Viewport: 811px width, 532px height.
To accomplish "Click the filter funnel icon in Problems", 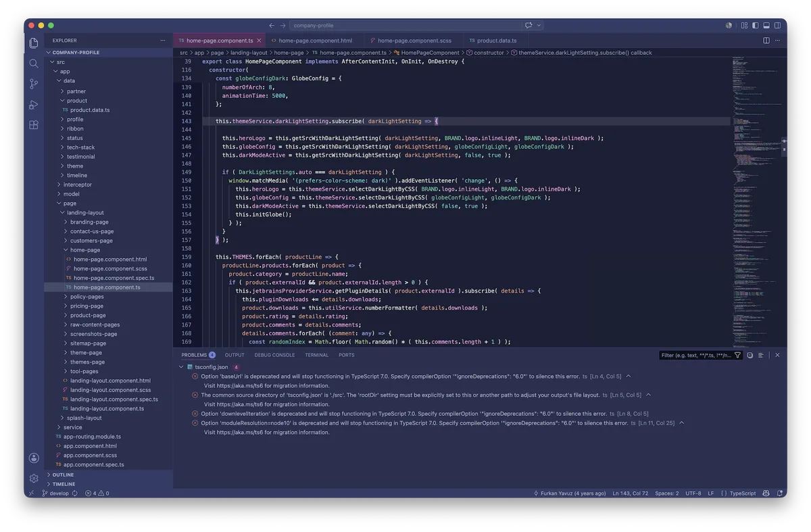I will coord(737,355).
